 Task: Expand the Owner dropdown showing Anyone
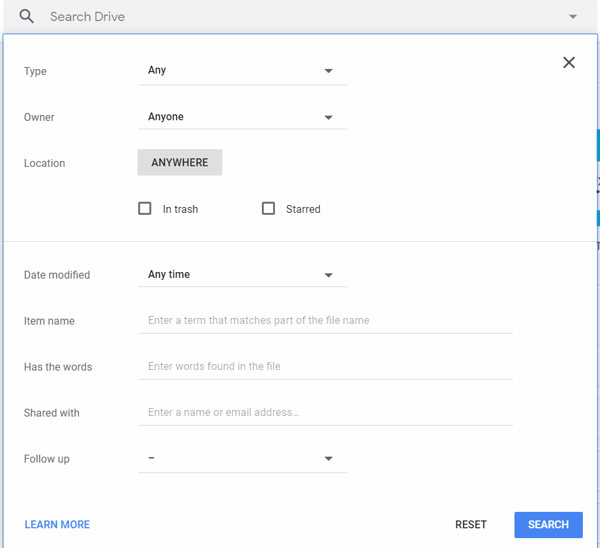click(x=243, y=117)
